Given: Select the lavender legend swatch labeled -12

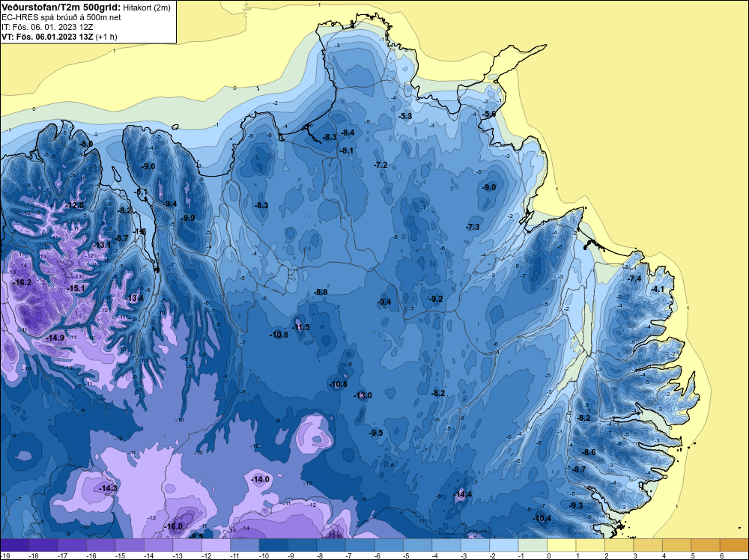Looking at the screenshot, I should click(x=216, y=545).
